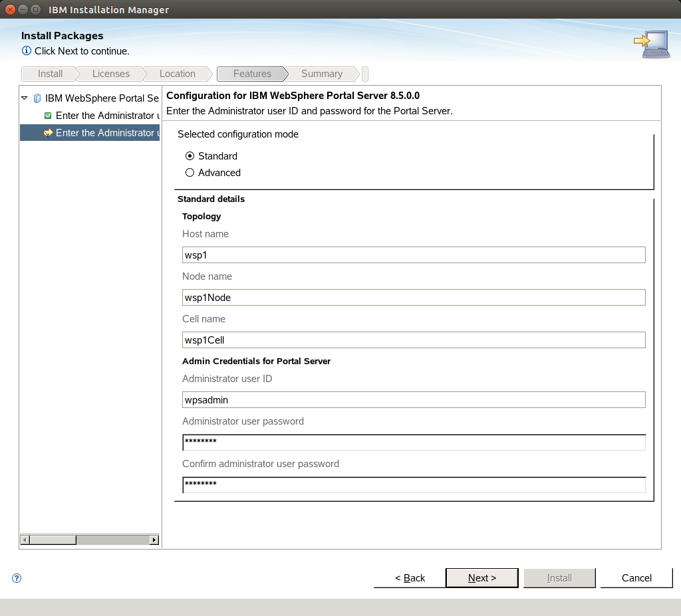
Task: Select the IBM WebSphere Portal Server tree item
Action: coord(102,98)
